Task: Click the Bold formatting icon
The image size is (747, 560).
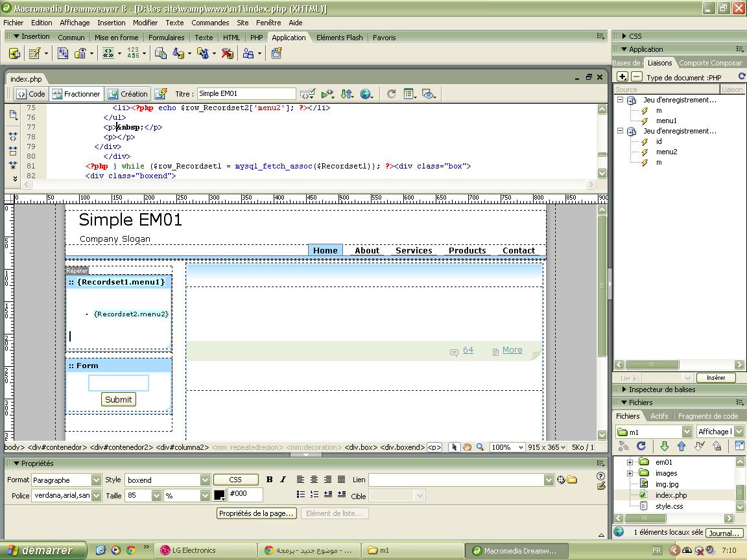Action: click(x=270, y=480)
